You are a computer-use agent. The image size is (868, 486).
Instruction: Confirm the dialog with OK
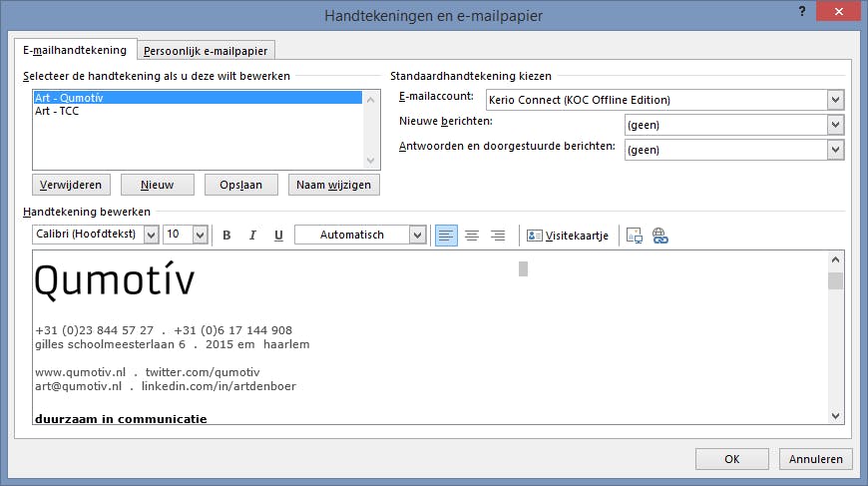tap(732, 459)
